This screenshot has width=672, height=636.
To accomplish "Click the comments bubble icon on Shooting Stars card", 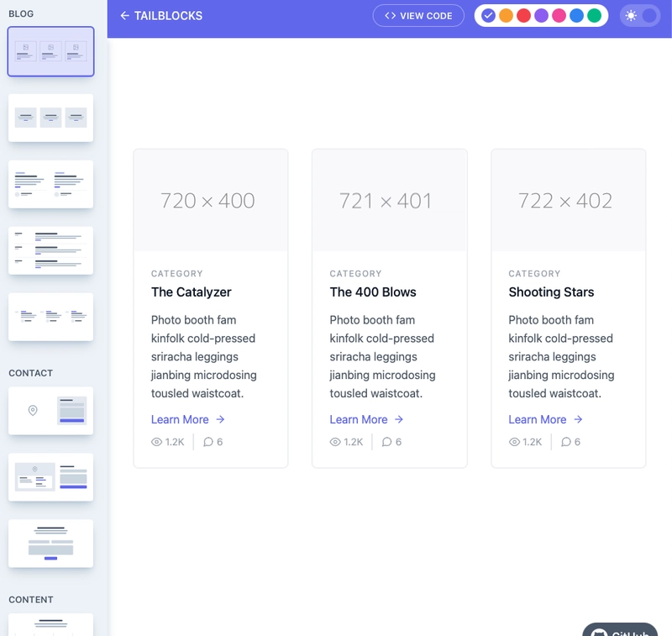I will (566, 442).
